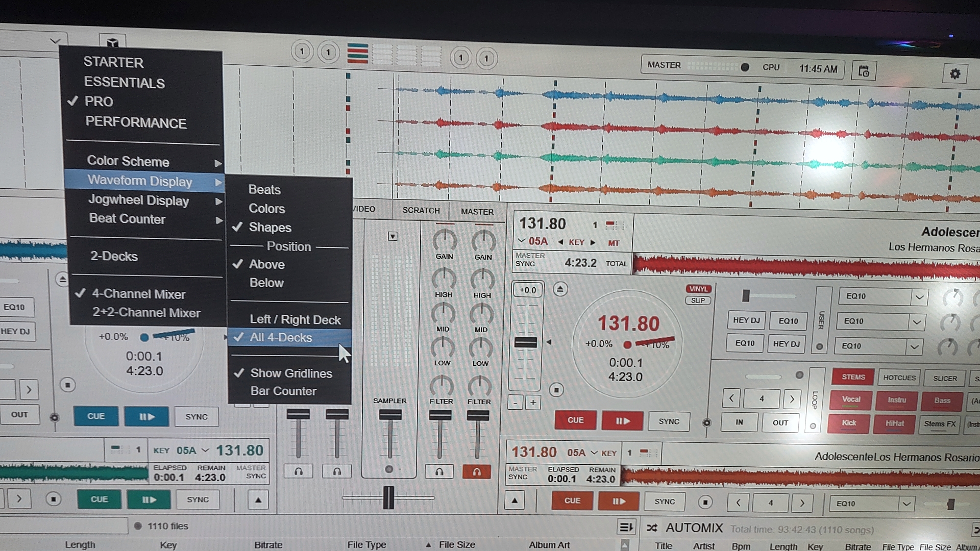Image resolution: width=980 pixels, height=551 pixels.
Task: Open the key dropdown on the bottom-left deck
Action: click(x=205, y=450)
